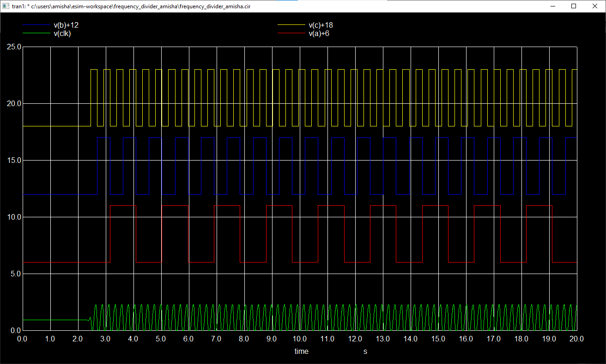The width and height of the screenshot is (606, 364).
Task: Click the s unit label below the plot
Action: point(365,351)
